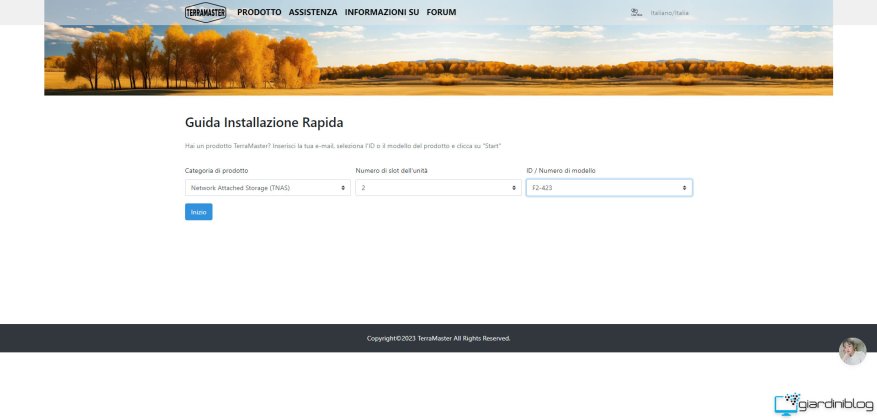Screen dimensions: 877x420
Task: Go to the FORUM page
Action: pos(441,12)
